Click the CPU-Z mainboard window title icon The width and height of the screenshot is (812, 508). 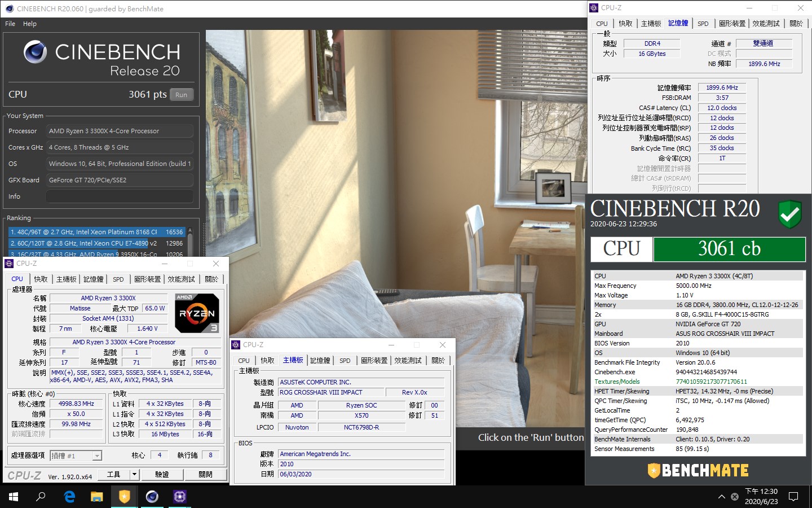click(236, 345)
